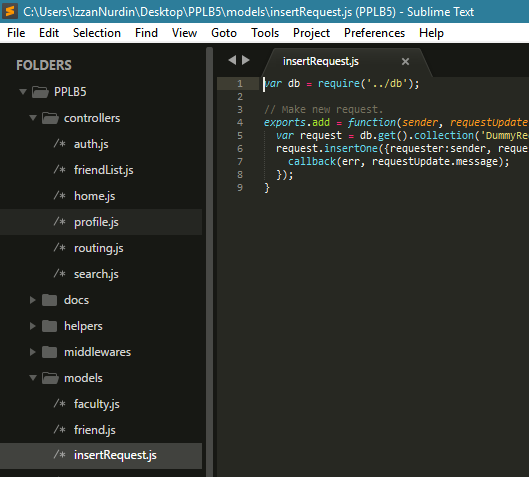Click line number 4 in the gutter

coord(240,122)
